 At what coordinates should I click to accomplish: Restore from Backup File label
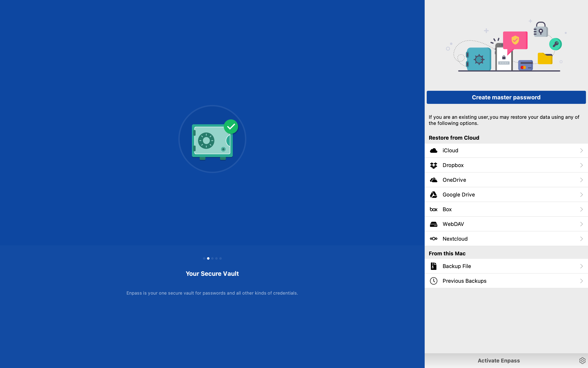coord(457,266)
